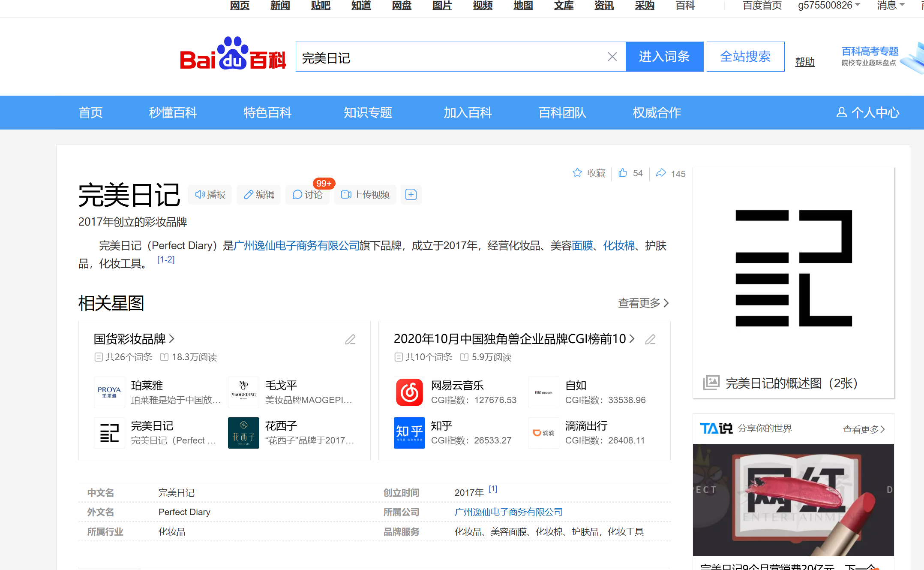The width and height of the screenshot is (924, 570).
Task: Select the 首页 navigation tab
Action: tap(91, 112)
